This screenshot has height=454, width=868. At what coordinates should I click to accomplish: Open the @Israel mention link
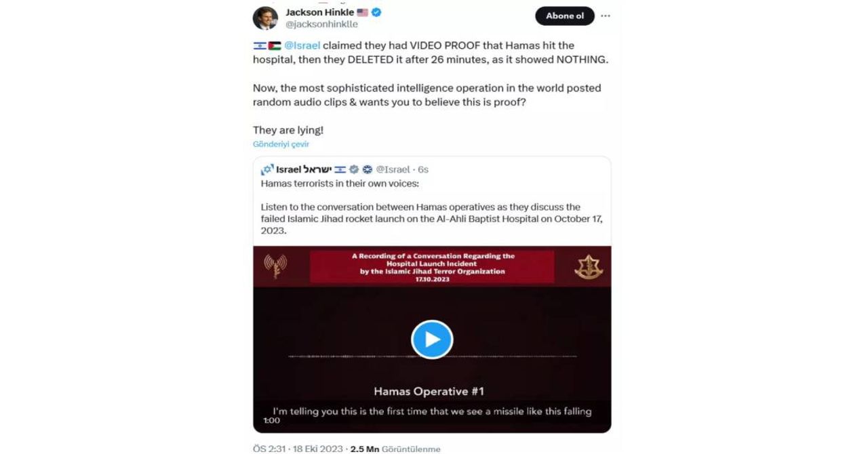[302, 45]
